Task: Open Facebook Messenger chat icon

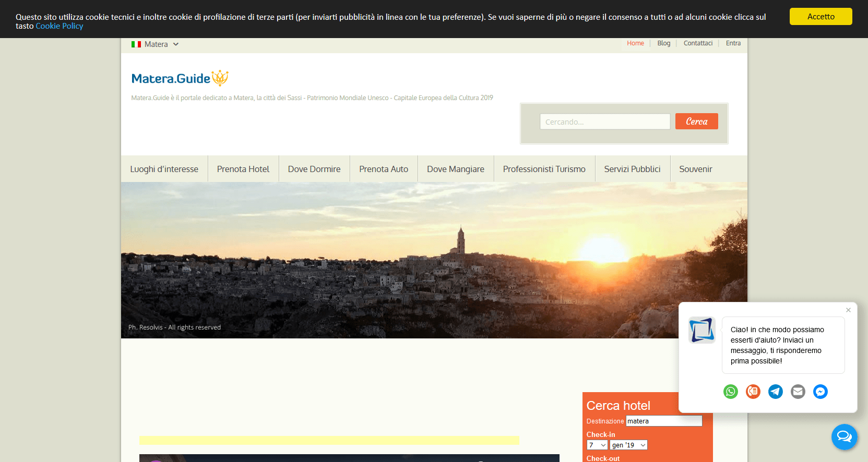Action: coord(821,392)
